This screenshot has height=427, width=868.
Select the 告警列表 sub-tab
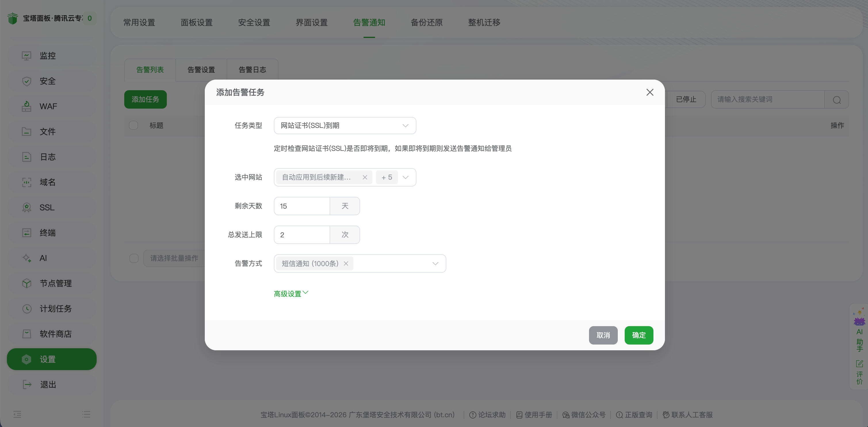click(150, 70)
